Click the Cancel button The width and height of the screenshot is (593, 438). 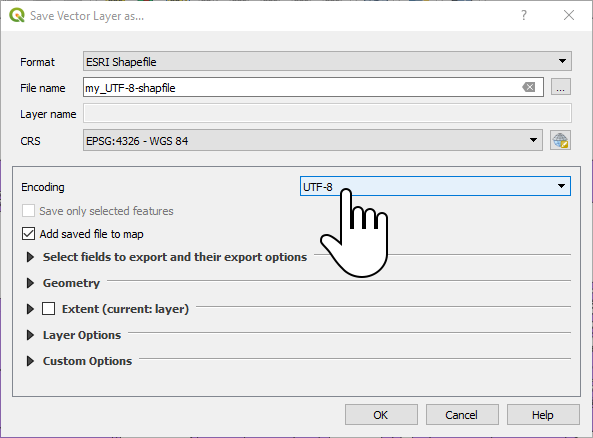point(462,415)
